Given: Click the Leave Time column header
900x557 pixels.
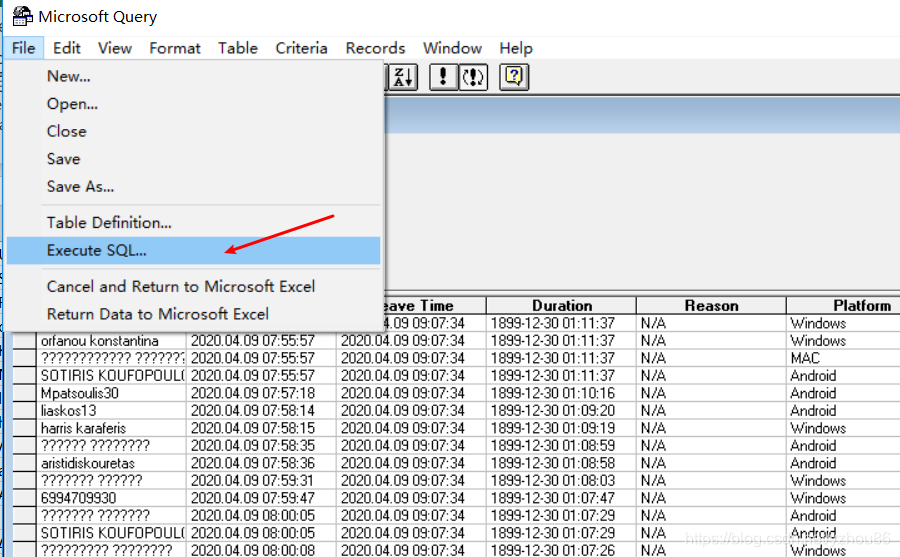Looking at the screenshot, I should pos(435,305).
